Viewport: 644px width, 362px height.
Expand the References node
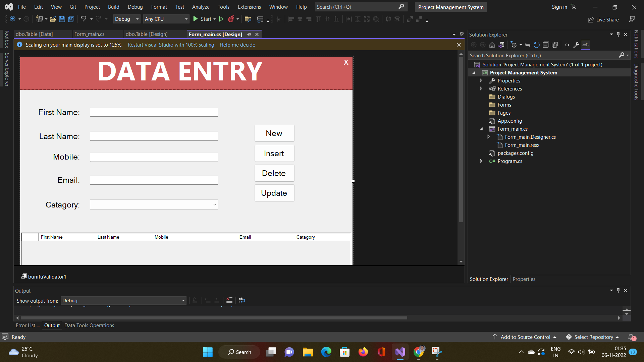(481, 89)
